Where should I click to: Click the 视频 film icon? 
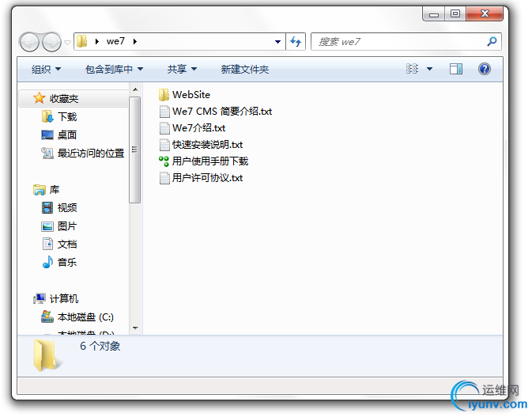[x=47, y=207]
